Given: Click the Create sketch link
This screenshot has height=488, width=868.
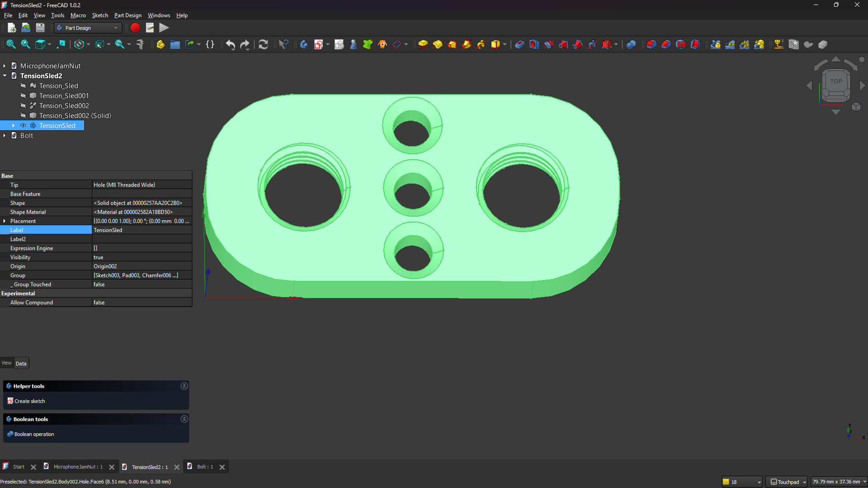Looking at the screenshot, I should (x=30, y=401).
